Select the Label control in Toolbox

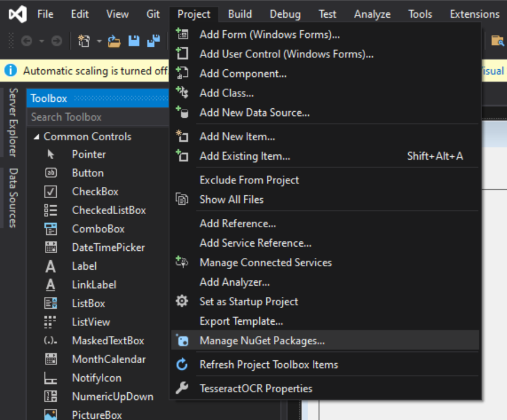click(x=98, y=266)
